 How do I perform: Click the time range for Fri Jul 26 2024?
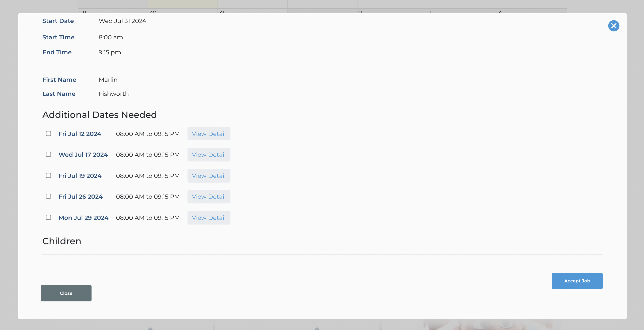point(148,197)
